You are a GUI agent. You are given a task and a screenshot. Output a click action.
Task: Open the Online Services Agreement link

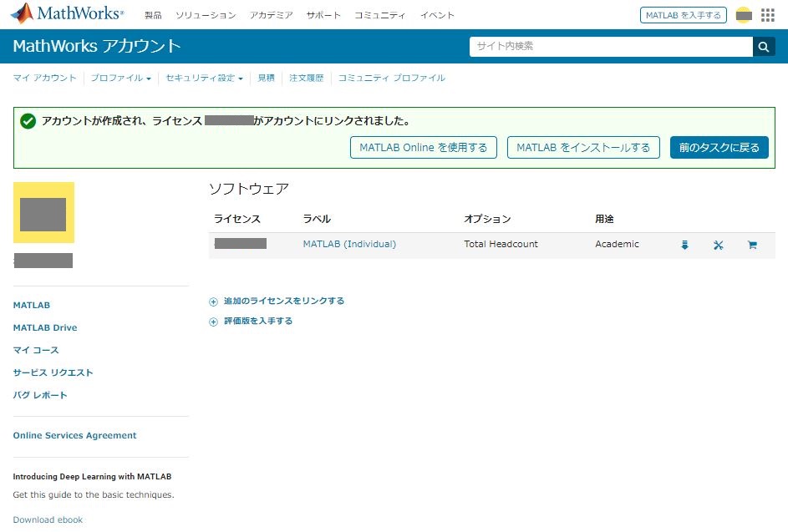pyautogui.click(x=75, y=436)
